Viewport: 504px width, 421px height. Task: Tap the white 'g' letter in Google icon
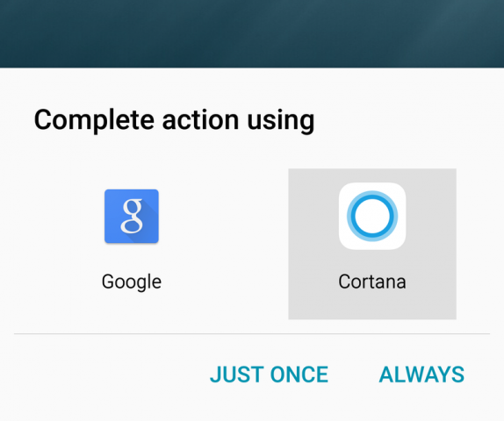pyautogui.click(x=132, y=216)
